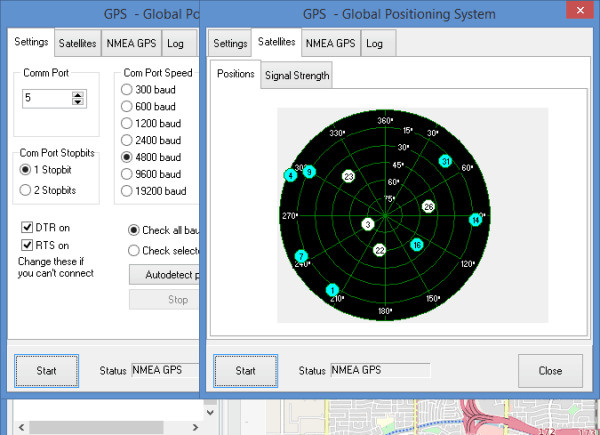Toggle the DTR on checkbox
Screen dimensions: 600x435
click(28, 227)
